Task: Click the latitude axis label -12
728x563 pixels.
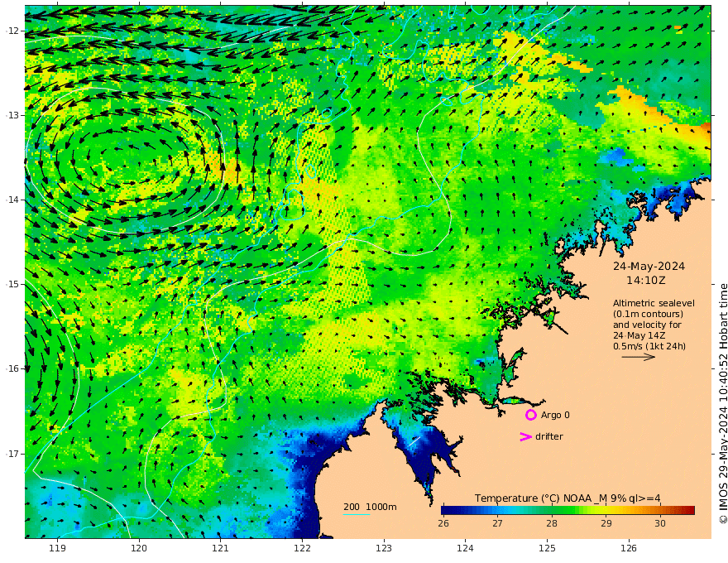Action: point(12,31)
